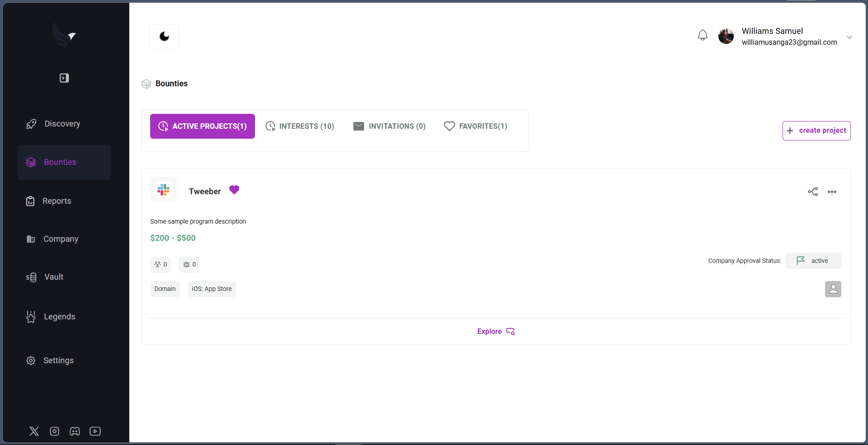Click $200 - $500 reward range
The height and width of the screenshot is (445, 868).
coord(173,238)
